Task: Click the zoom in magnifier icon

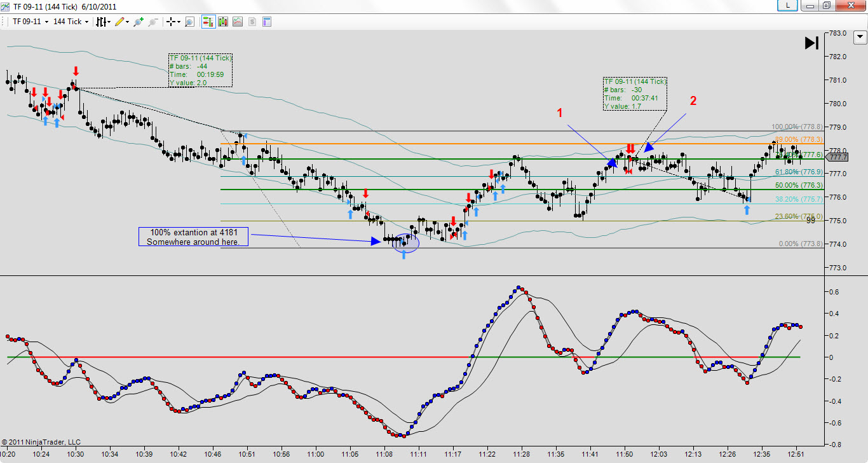Action: pos(137,22)
